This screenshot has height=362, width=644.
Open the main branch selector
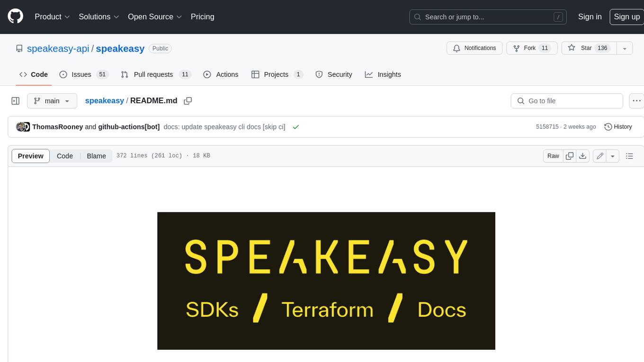click(x=52, y=101)
